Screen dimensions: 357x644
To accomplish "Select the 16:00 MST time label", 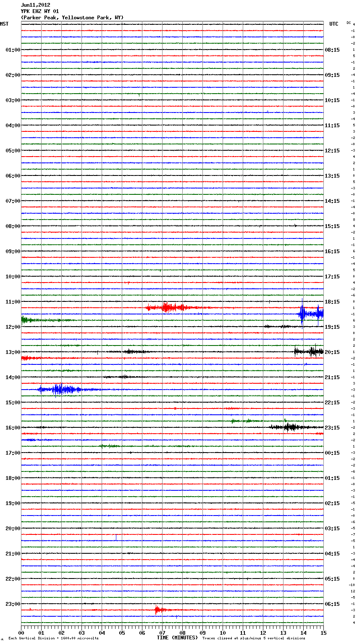I will [13, 428].
